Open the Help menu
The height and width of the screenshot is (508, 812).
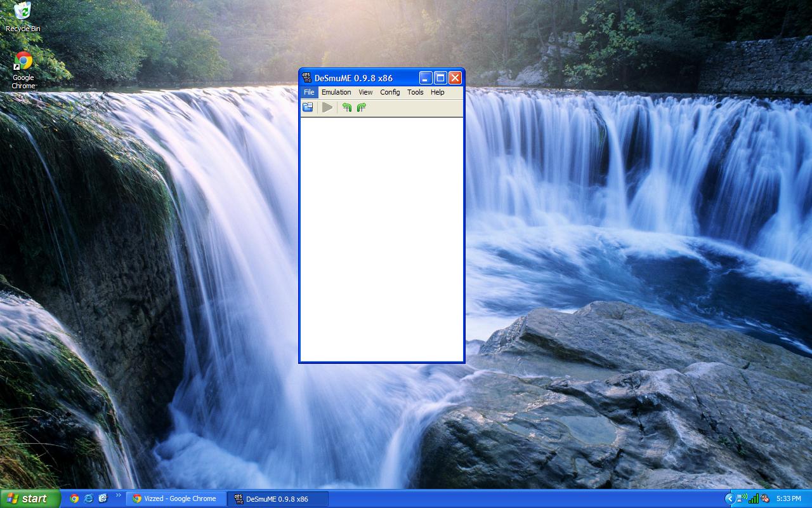tap(438, 92)
